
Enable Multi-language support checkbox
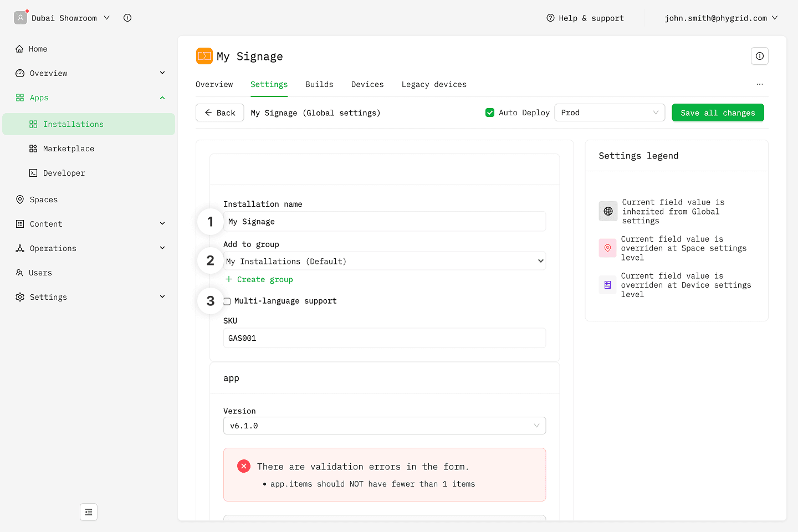227,301
